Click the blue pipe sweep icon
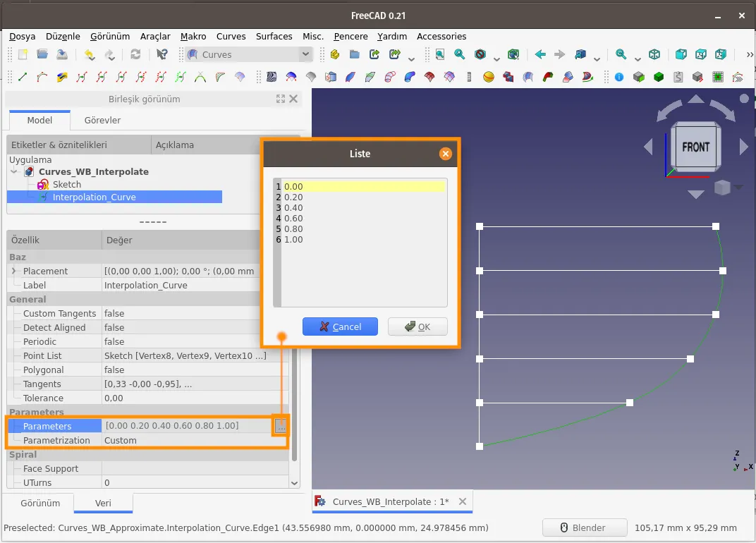This screenshot has height=543, width=756. (x=409, y=77)
